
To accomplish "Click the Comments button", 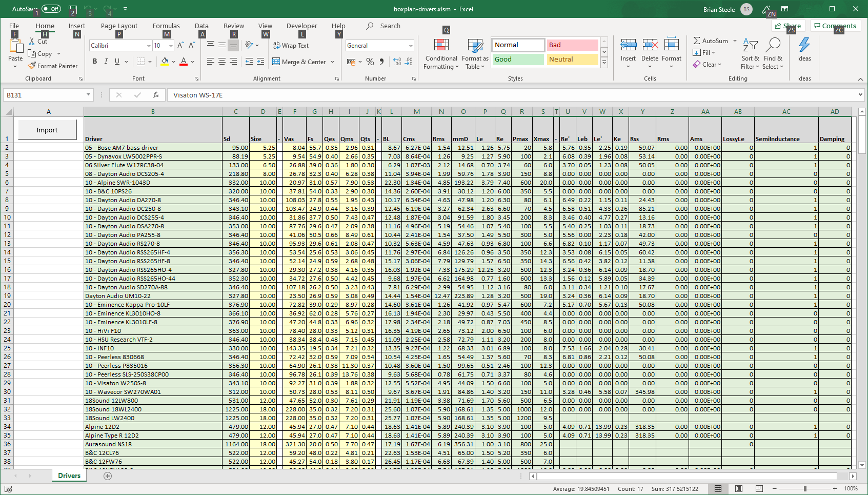I will [835, 26].
